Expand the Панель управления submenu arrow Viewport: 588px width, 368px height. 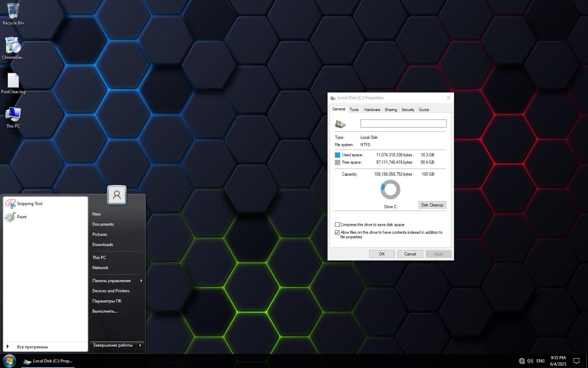coord(141,281)
